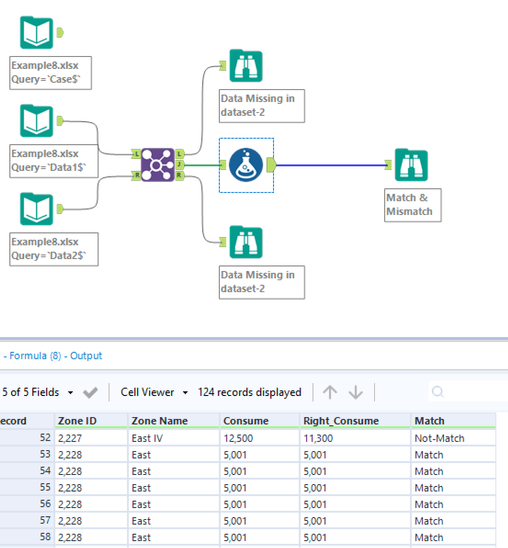The width and height of the screenshot is (508, 548).
Task: Click the 2,227 Zone ID cell
Action: coord(91,438)
